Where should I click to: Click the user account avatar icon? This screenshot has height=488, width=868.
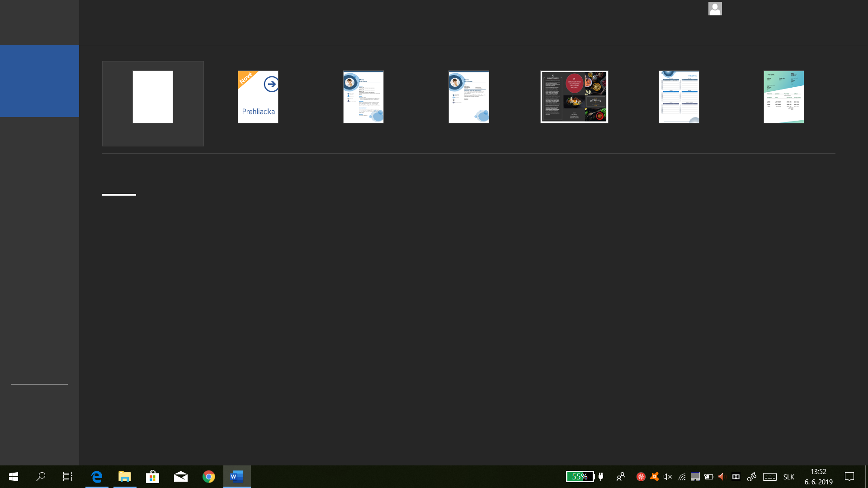coord(715,9)
